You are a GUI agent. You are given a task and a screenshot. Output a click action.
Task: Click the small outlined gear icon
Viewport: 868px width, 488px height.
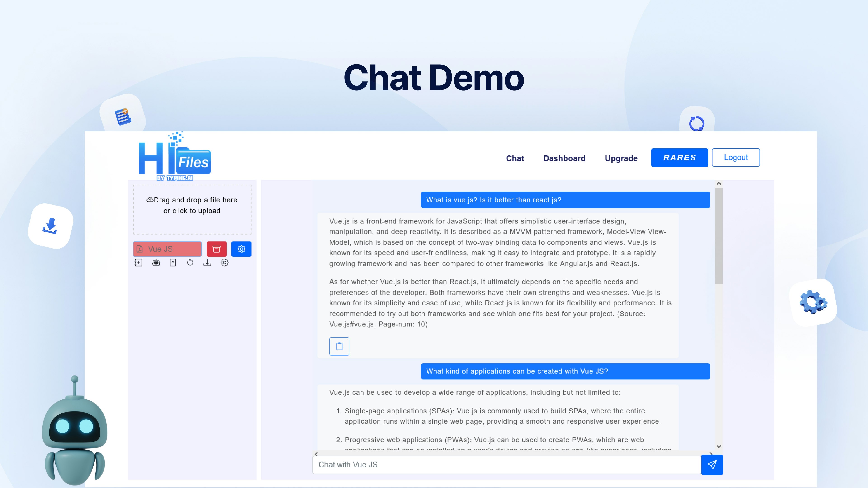click(224, 263)
